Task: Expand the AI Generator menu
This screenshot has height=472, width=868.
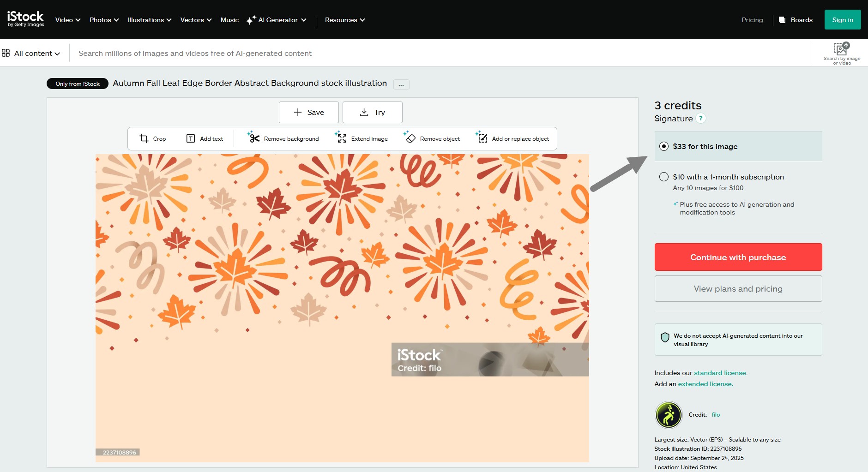Action: pyautogui.click(x=277, y=20)
